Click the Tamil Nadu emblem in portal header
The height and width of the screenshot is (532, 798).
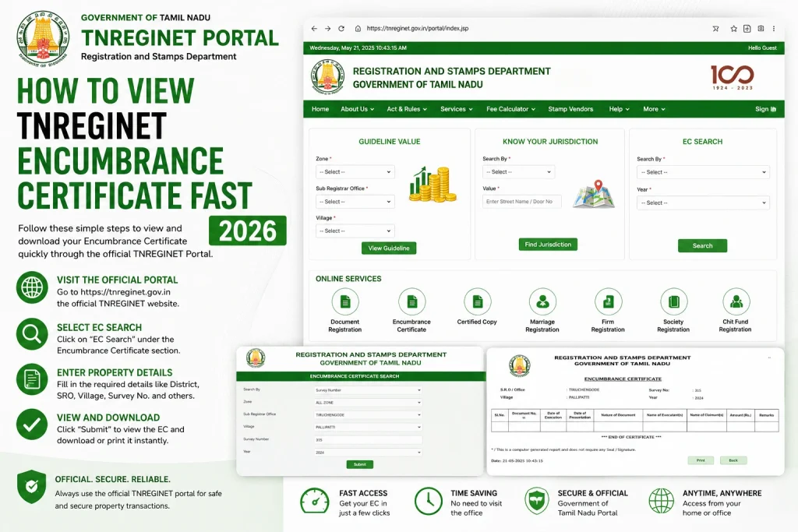(328, 77)
